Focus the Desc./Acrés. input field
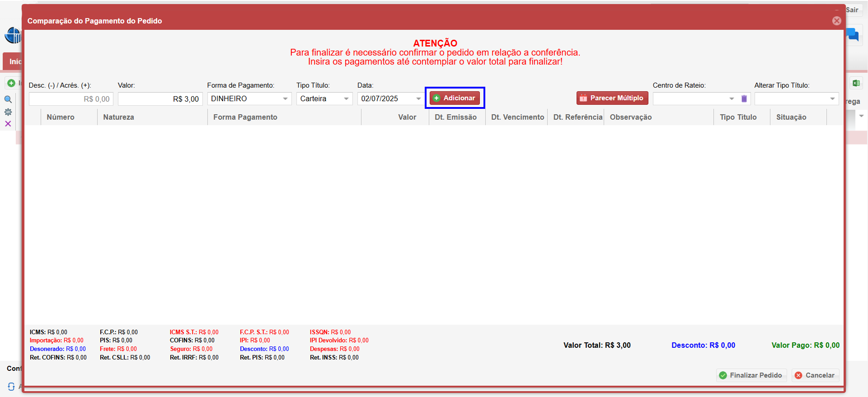 [x=71, y=99]
